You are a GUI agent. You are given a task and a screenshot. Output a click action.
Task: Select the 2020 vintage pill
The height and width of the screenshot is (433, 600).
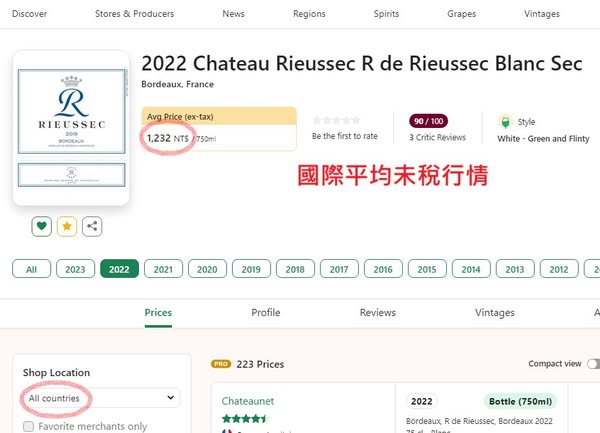tap(207, 269)
